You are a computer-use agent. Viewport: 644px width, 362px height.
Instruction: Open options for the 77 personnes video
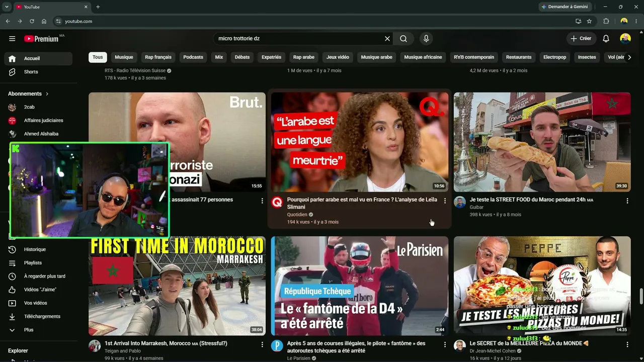pyautogui.click(x=262, y=201)
